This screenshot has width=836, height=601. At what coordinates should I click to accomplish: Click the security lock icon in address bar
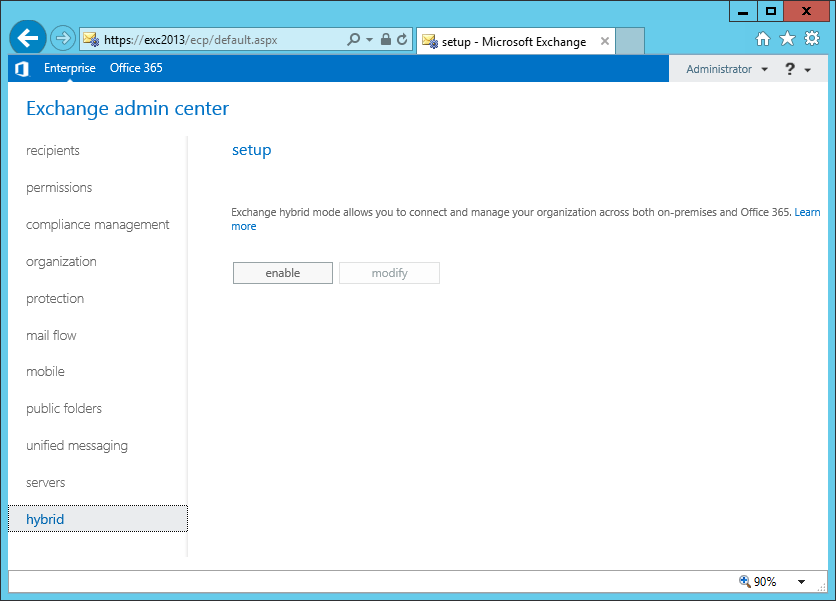coord(385,39)
